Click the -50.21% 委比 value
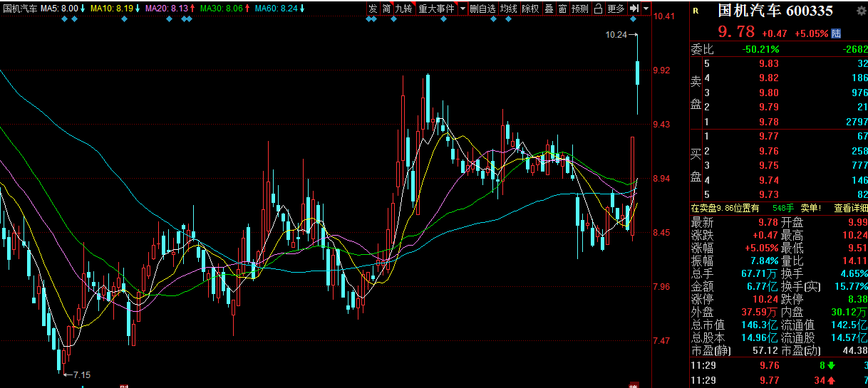This screenshot has height=388, width=868. click(x=760, y=49)
